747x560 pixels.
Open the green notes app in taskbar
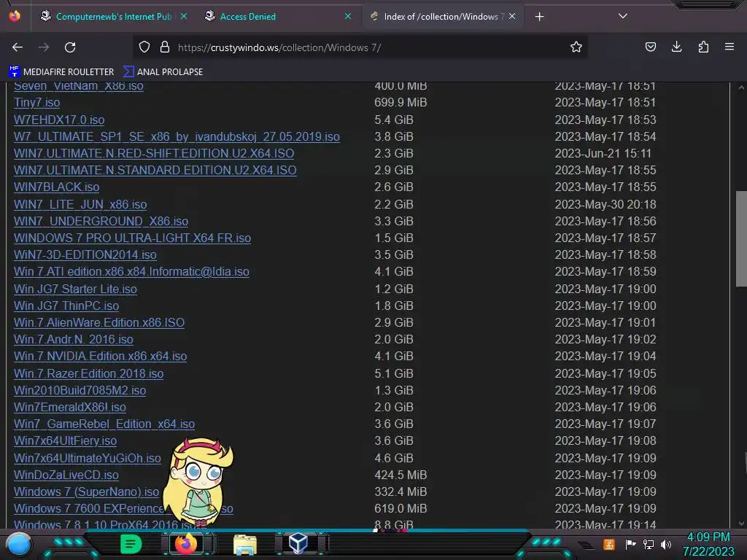[x=131, y=544]
